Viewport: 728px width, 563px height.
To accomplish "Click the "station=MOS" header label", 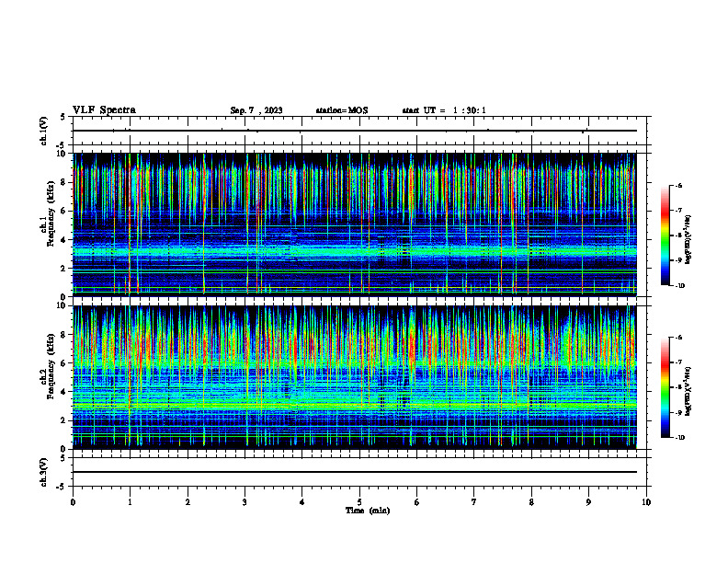I will [342, 110].
